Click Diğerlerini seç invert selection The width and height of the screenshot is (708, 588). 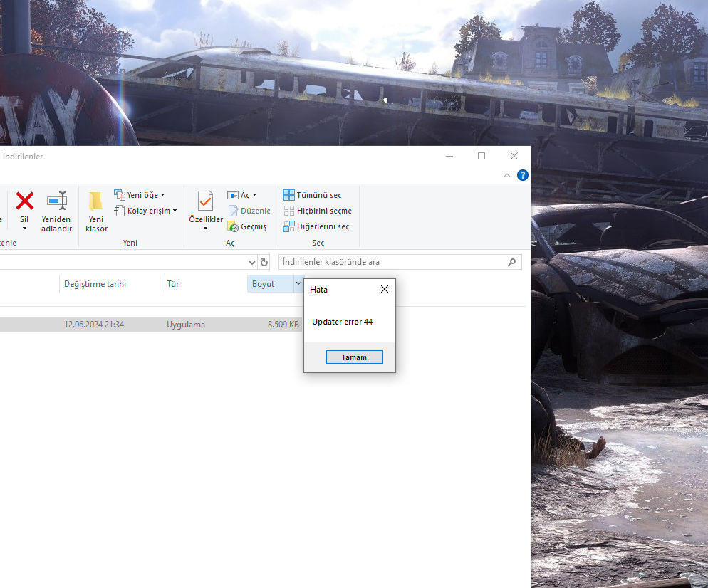(x=316, y=226)
